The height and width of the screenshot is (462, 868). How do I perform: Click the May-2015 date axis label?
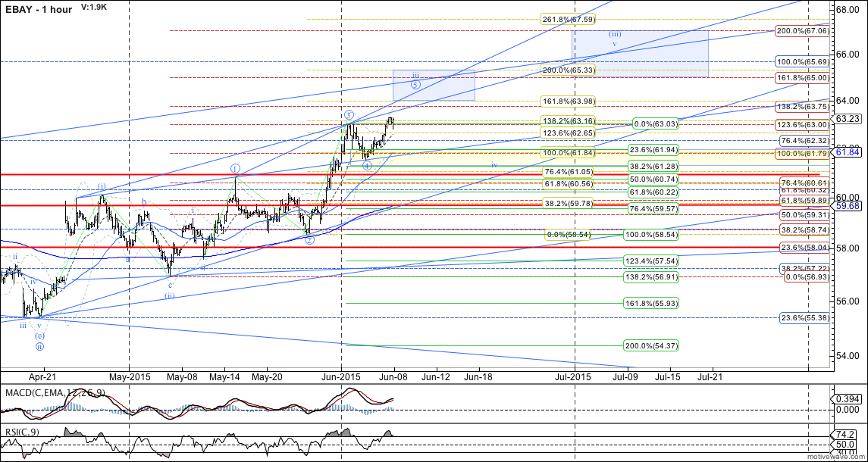click(x=129, y=376)
